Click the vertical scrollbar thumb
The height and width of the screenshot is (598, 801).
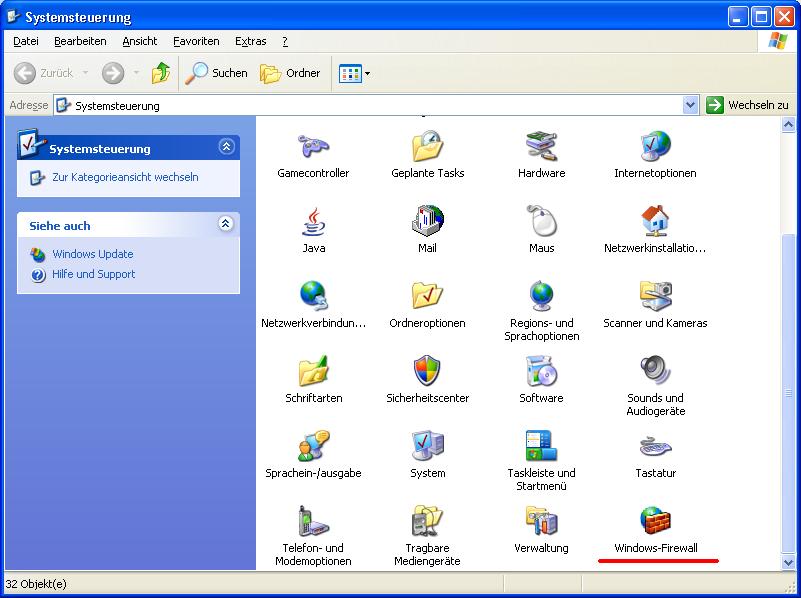click(x=788, y=393)
